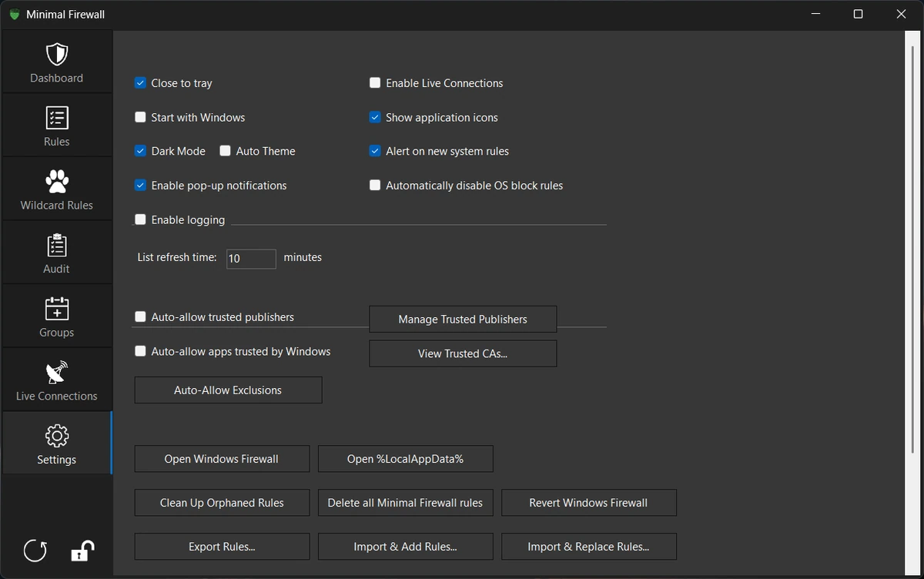This screenshot has height=579, width=924.
Task: Click Export Rules button
Action: pos(222,547)
